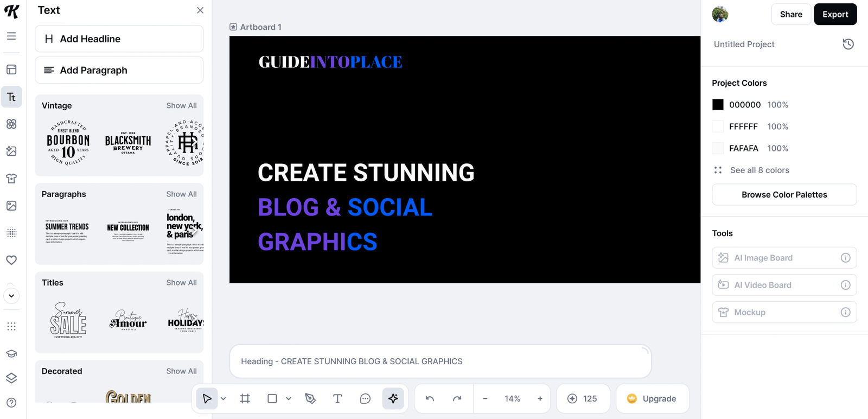Pick the Summer Trends paragraph template
868x419 pixels.
[x=67, y=232]
